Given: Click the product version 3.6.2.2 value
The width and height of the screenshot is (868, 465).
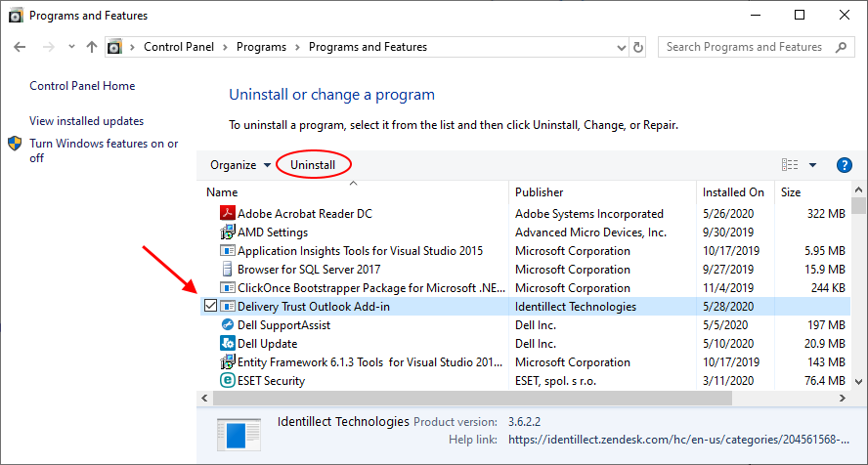Looking at the screenshot, I should click(x=524, y=421).
